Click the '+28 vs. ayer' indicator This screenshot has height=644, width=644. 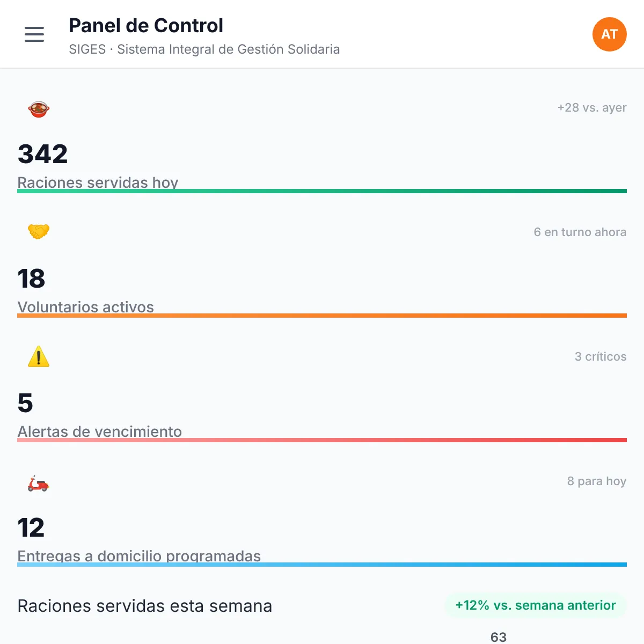tap(592, 107)
